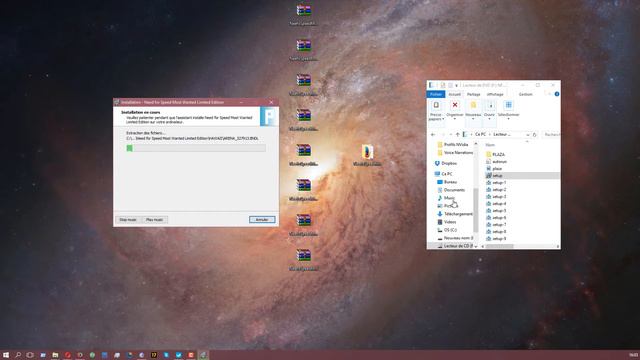
Task: Expand the Nouveau ribbon group
Action: click(473, 111)
